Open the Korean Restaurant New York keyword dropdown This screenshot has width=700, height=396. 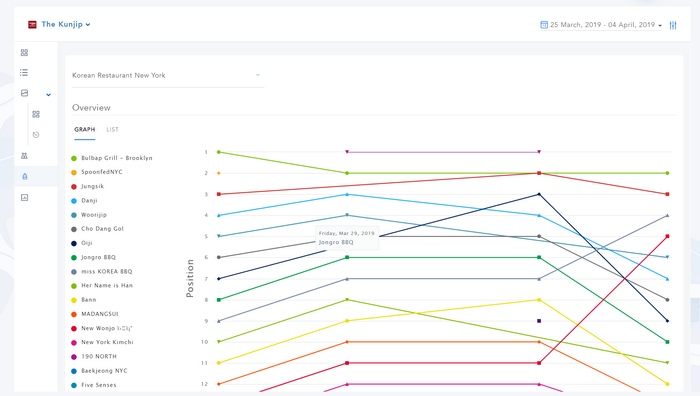click(168, 75)
